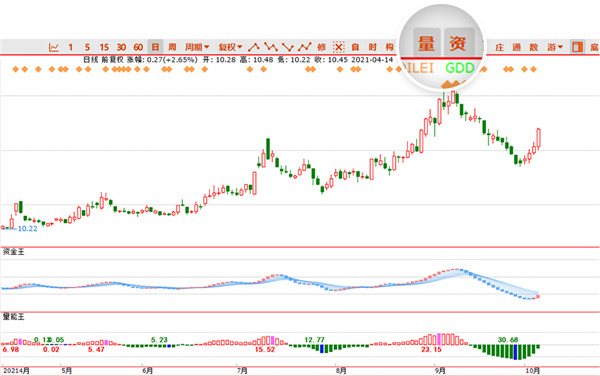Switch to the 周 weekly period

point(172,47)
